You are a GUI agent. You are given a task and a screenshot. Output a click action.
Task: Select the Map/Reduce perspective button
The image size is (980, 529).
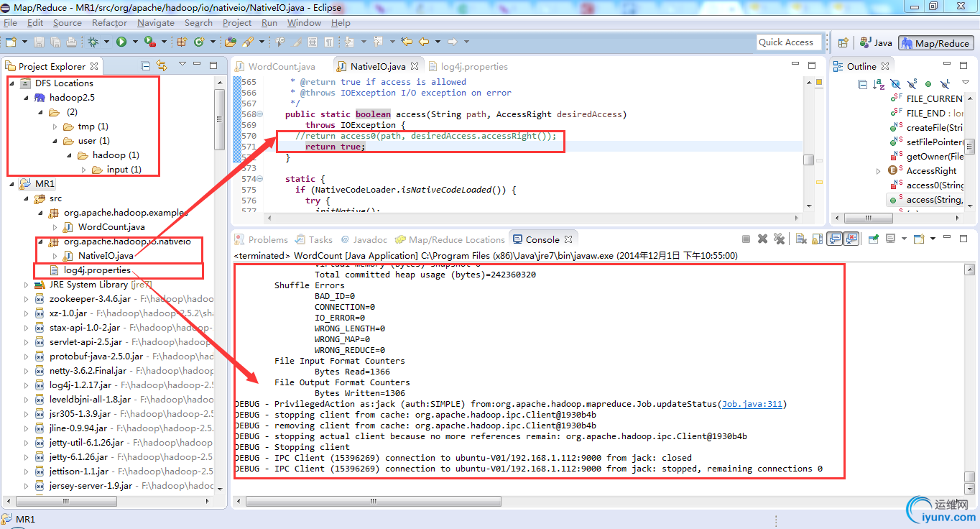coord(935,42)
